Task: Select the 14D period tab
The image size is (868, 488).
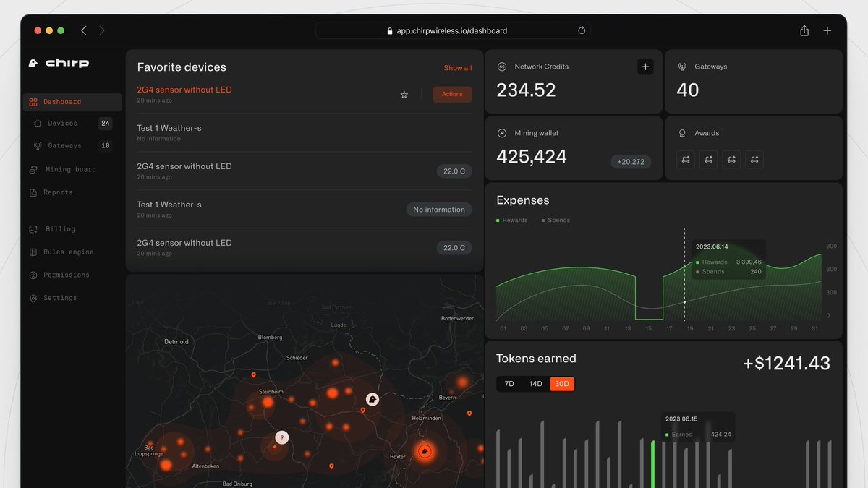Action: tap(535, 384)
